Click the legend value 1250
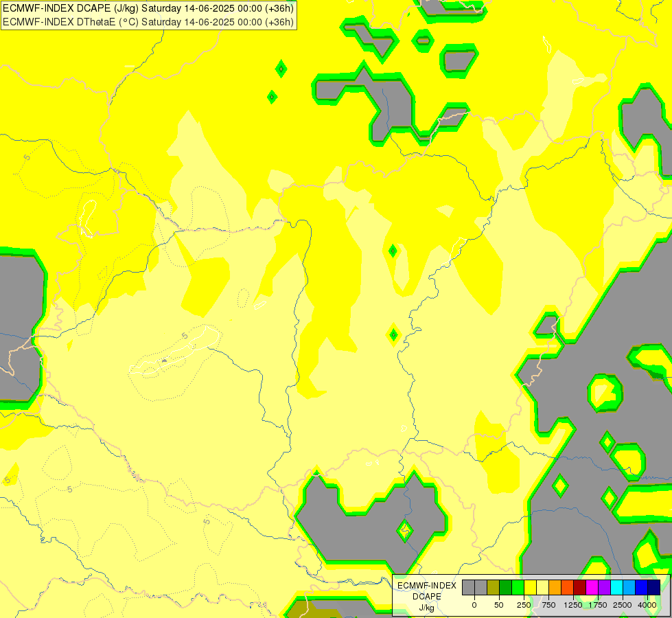Image resolution: width=672 pixels, height=618 pixels. pos(573,605)
